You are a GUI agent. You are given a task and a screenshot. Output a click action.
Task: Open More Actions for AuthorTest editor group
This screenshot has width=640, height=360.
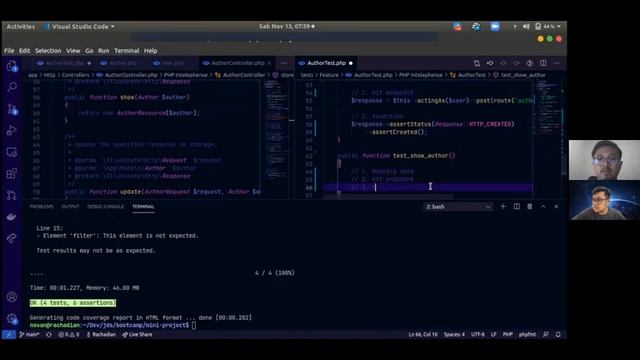[x=556, y=63]
